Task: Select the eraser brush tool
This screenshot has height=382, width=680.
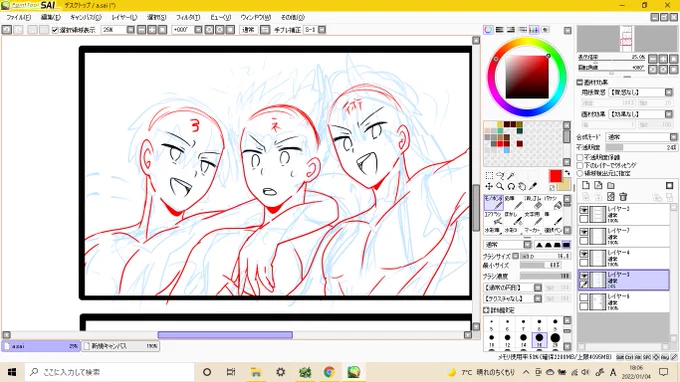Action: [x=533, y=202]
